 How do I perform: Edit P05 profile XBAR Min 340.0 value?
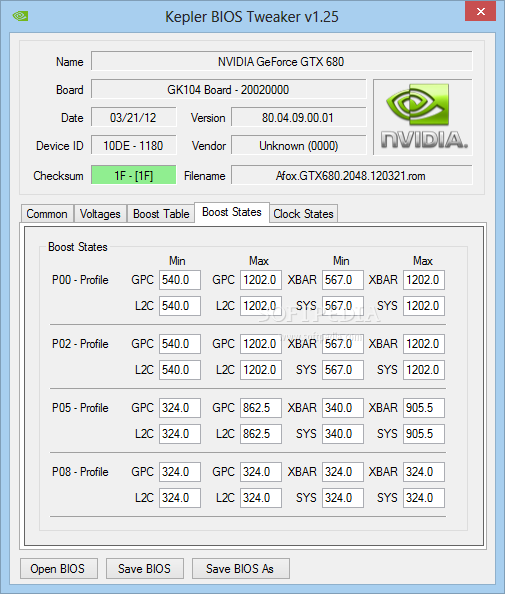pos(342,408)
